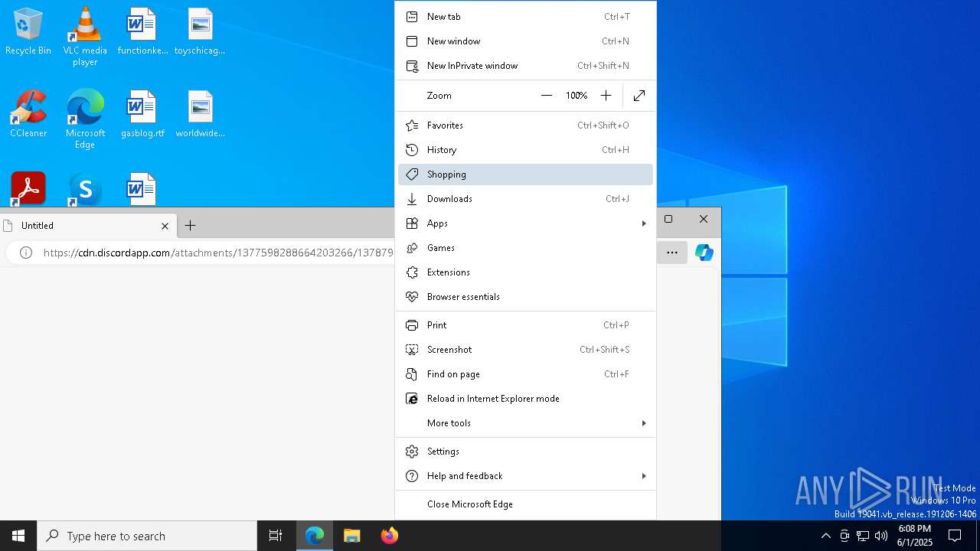980x551 pixels.
Task: Click the network tray icon
Action: pos(863,536)
